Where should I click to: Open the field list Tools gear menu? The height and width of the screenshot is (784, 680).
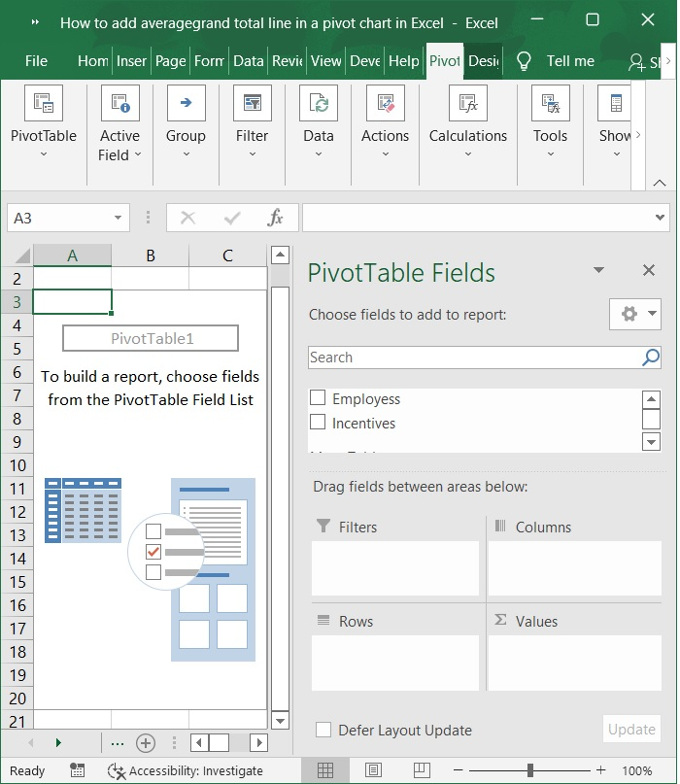tap(635, 314)
